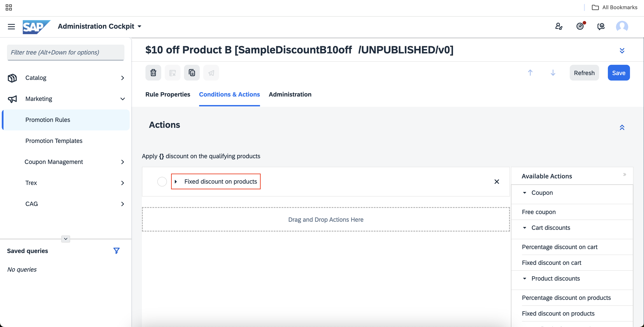Open the All Bookmarks folder
Viewport: 644px width, 327px height.
pyautogui.click(x=614, y=7)
